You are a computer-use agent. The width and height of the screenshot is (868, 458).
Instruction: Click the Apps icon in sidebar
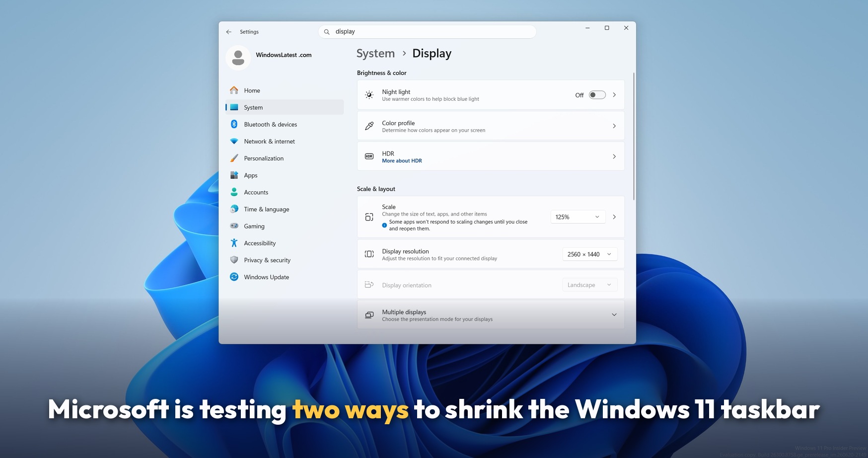coord(234,175)
